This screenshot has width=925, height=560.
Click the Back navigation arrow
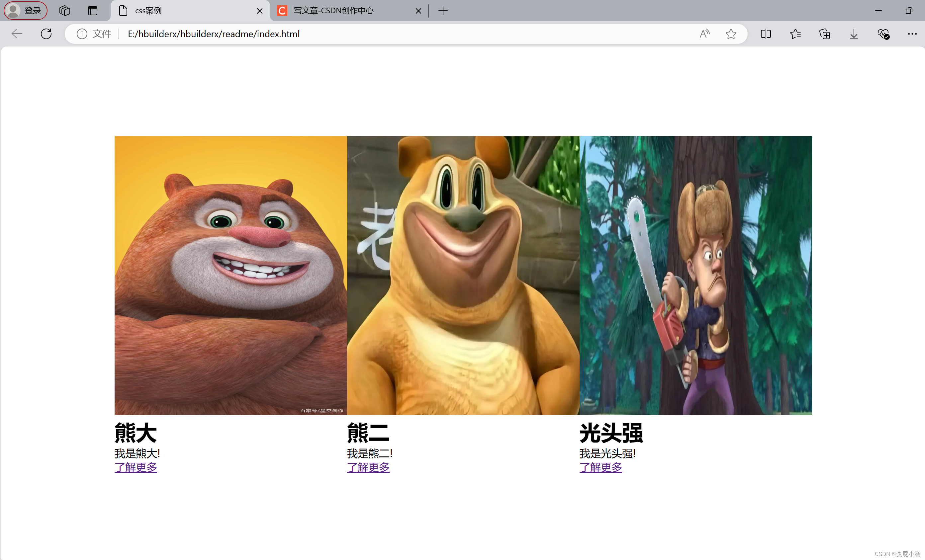[x=17, y=34]
